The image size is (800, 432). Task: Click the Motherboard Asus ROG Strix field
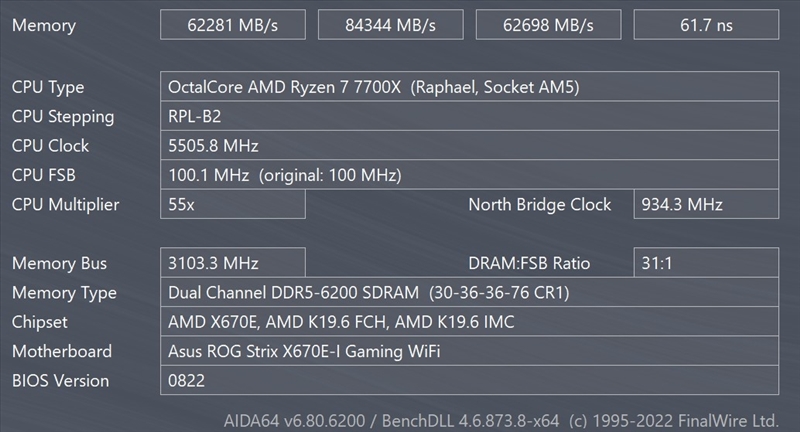pos(469,351)
